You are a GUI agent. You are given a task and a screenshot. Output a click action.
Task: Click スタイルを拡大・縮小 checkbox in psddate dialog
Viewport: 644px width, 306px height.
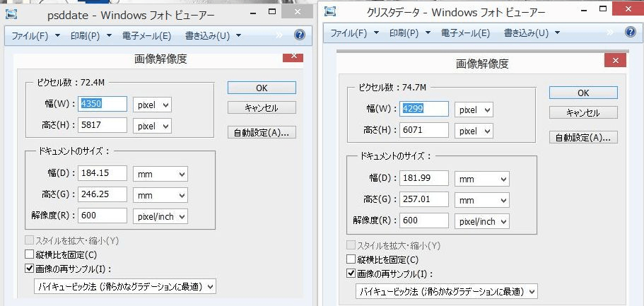(29, 241)
